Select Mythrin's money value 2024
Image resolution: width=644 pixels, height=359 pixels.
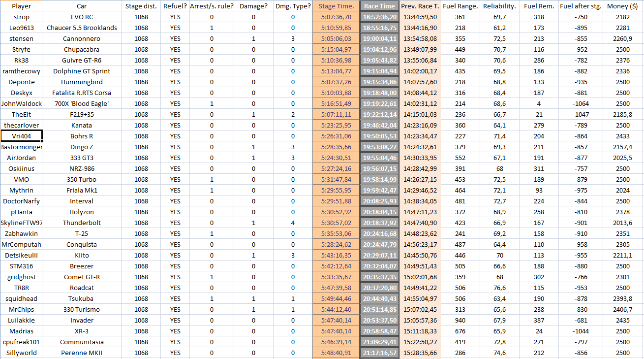tap(623, 190)
